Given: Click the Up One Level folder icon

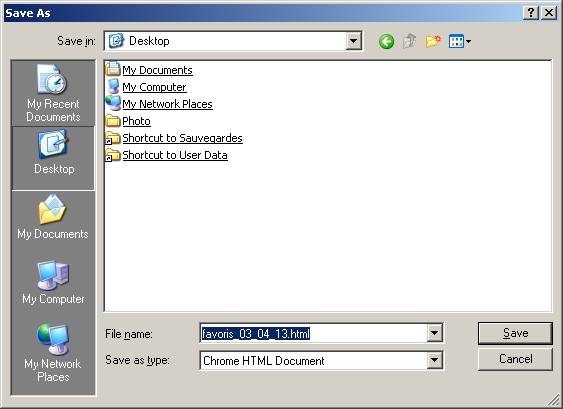Looking at the screenshot, I should pos(409,41).
